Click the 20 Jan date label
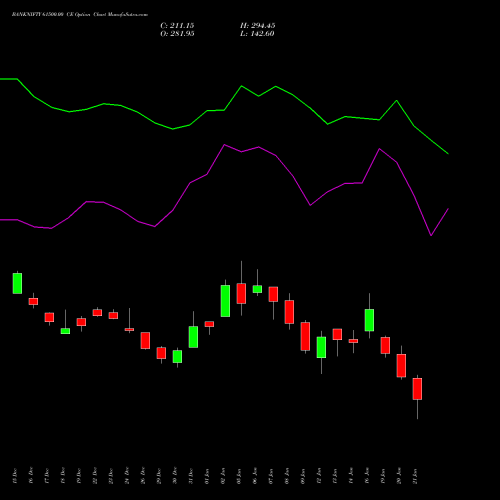The height and width of the screenshot is (500, 500). point(398,476)
